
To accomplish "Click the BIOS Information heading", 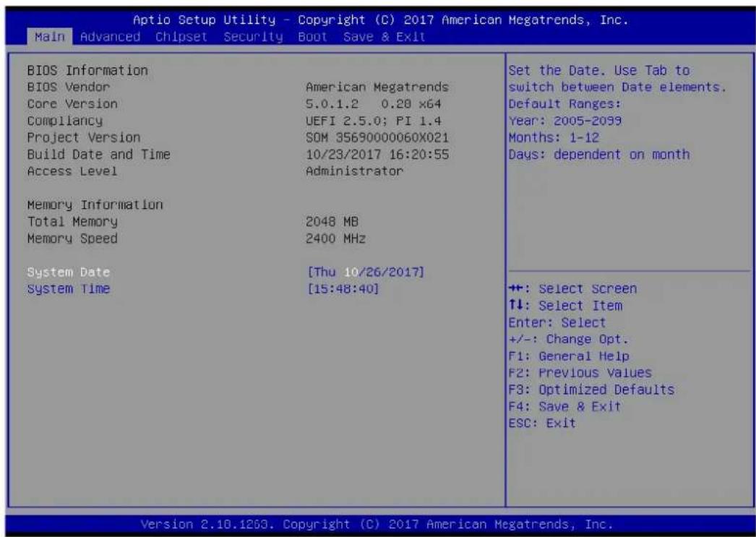I will coord(87,70).
